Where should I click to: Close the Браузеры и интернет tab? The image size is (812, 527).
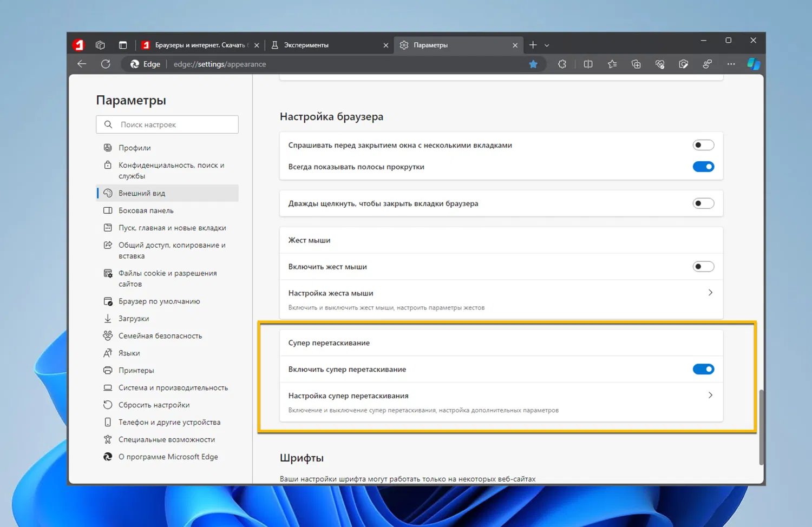point(257,45)
